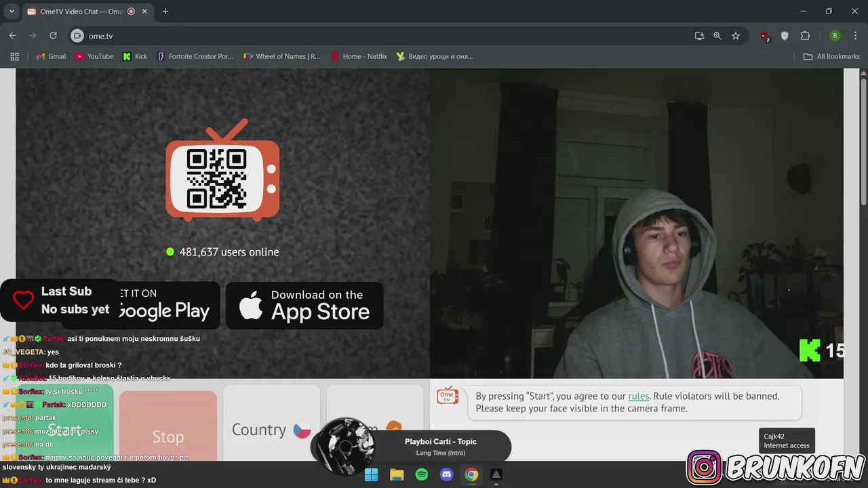The width and height of the screenshot is (868, 488).
Task: Open the tab search dropdown arrow
Action: [12, 12]
